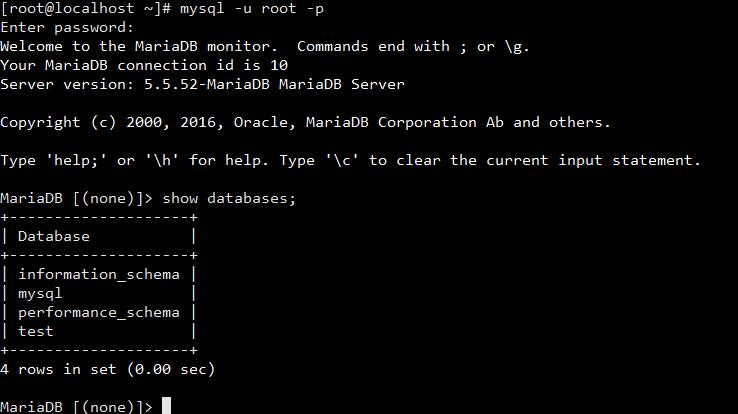Screen dimensions: 738x414
Task: Click the Database column header
Action: click(54, 236)
